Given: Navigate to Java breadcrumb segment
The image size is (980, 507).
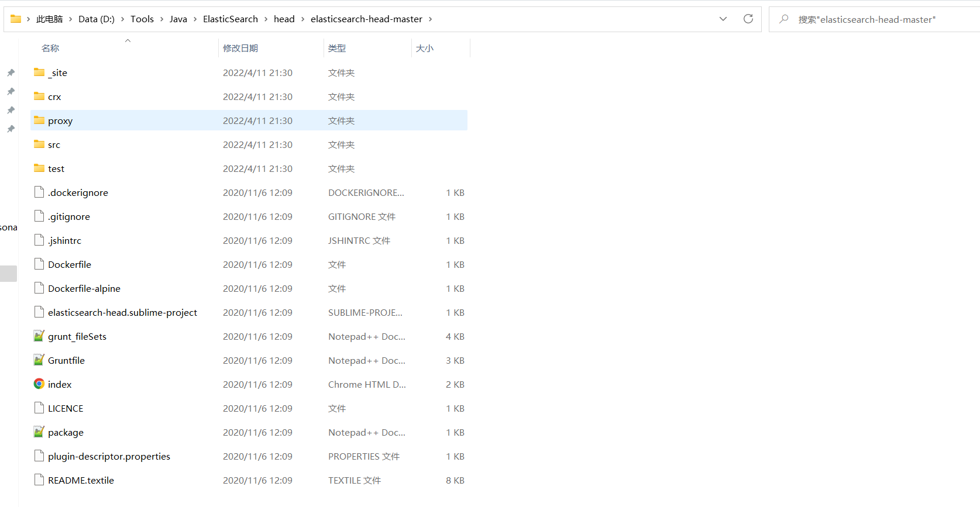Looking at the screenshot, I should pos(178,19).
